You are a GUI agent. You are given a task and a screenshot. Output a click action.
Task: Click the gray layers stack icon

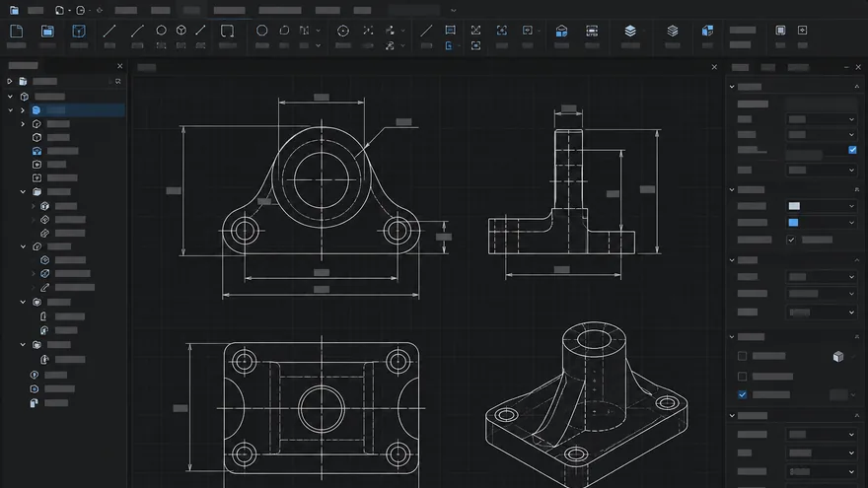(672, 31)
